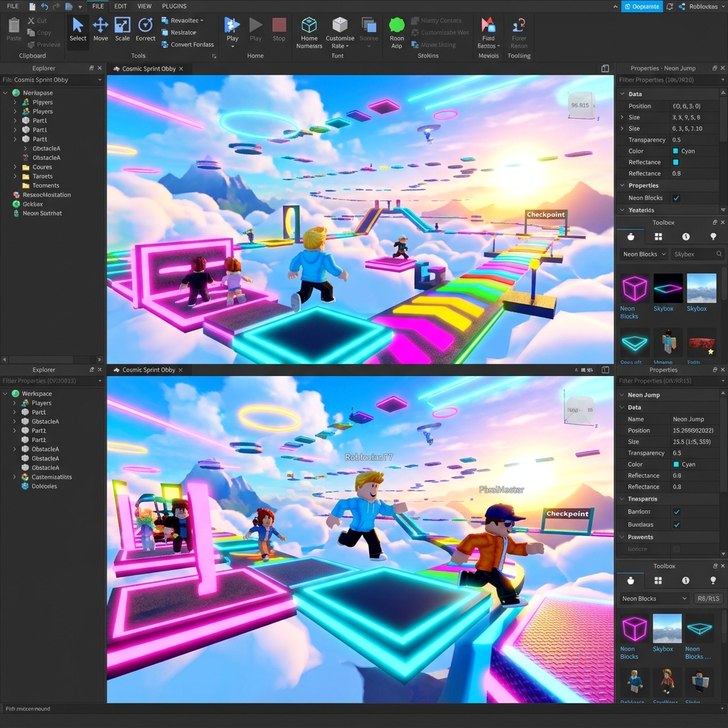728x728 pixels.
Task: Open Fiad Eaottos tool
Action: tap(488, 33)
